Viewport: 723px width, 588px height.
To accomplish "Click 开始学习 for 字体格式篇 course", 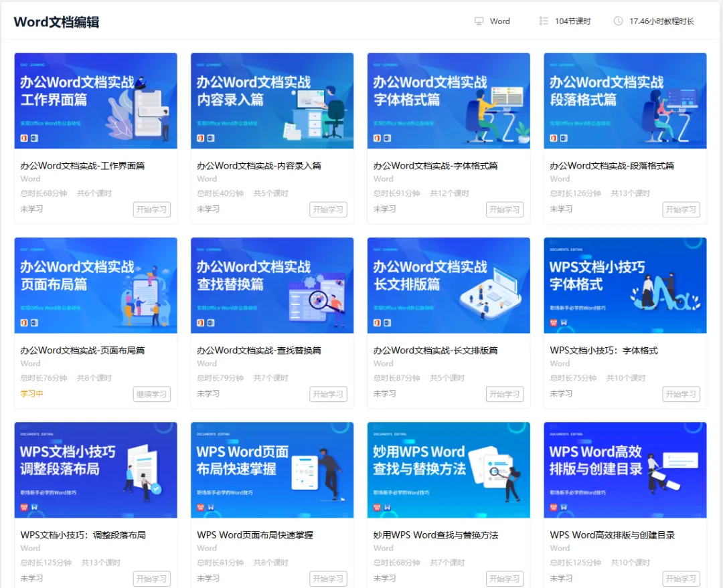I will point(505,209).
